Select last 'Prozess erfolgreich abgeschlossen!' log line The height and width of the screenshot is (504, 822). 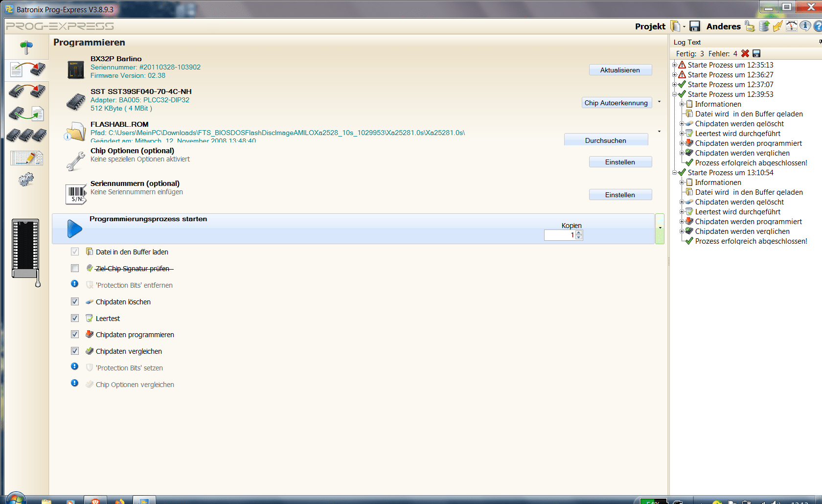click(751, 241)
